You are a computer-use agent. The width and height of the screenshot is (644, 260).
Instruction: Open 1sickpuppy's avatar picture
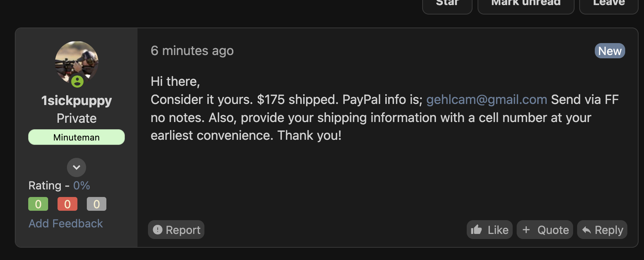click(76, 62)
